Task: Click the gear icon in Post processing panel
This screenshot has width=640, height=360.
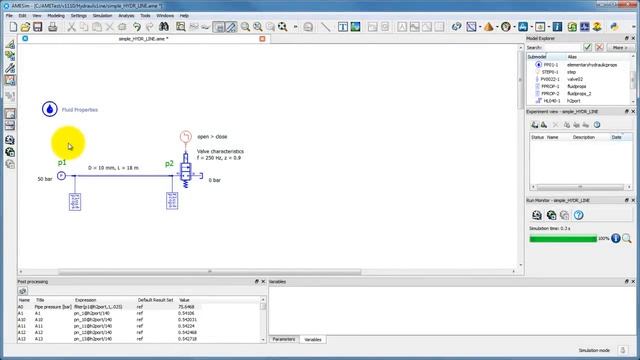Action: coord(22,291)
